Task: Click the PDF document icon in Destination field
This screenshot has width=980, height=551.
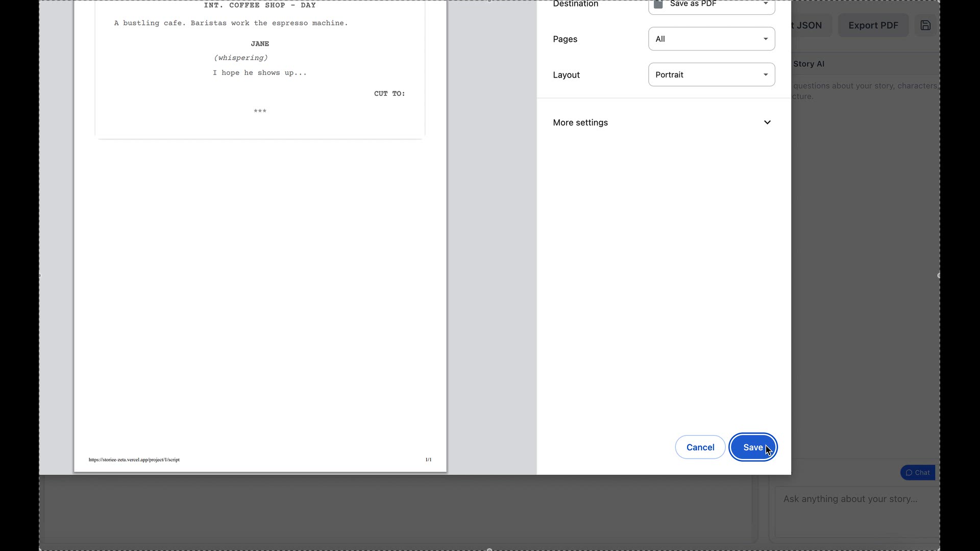Action: 658,4
